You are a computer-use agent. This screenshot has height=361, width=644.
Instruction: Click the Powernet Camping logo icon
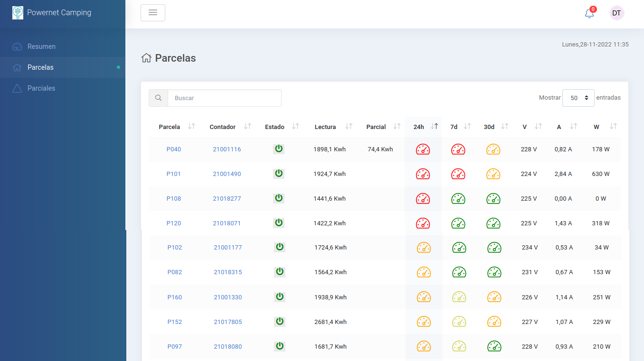(x=18, y=13)
